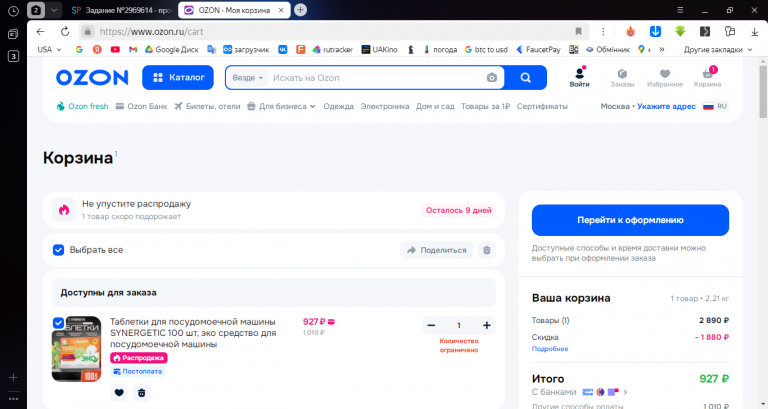Search by photo using camera icon
Viewport: 768px width, 409px height.
tap(492, 78)
